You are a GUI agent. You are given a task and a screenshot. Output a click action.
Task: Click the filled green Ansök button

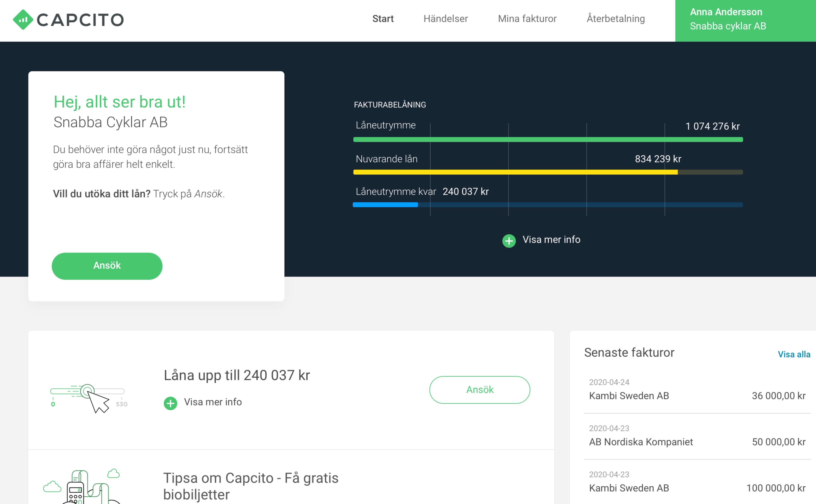[x=107, y=266]
